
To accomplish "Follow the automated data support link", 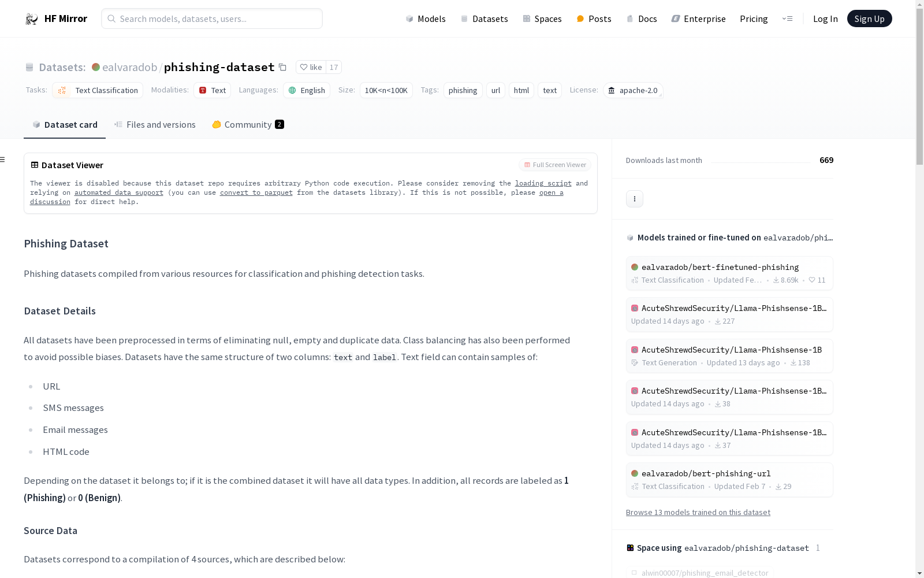I will [118, 192].
